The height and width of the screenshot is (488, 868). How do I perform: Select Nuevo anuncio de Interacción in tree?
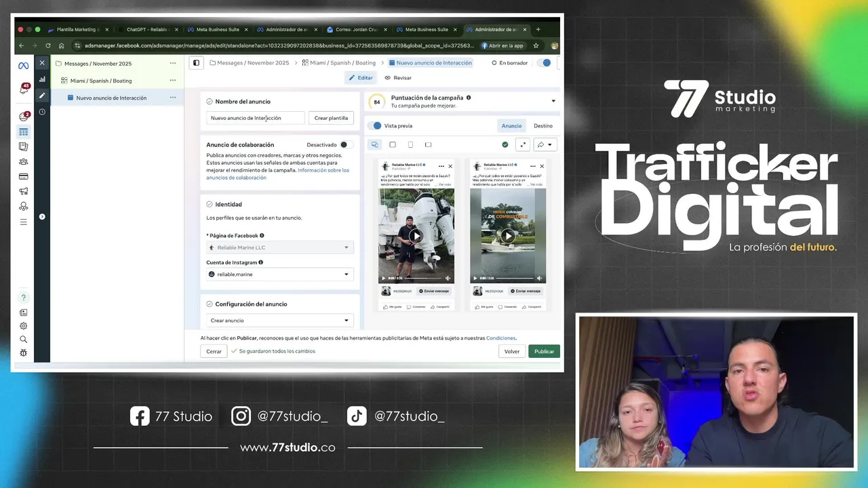tap(111, 98)
